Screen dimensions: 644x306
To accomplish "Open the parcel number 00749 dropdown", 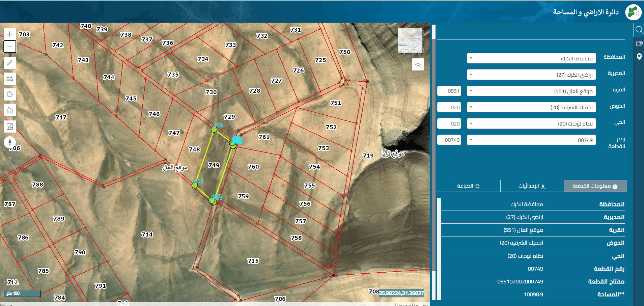I will [x=531, y=140].
